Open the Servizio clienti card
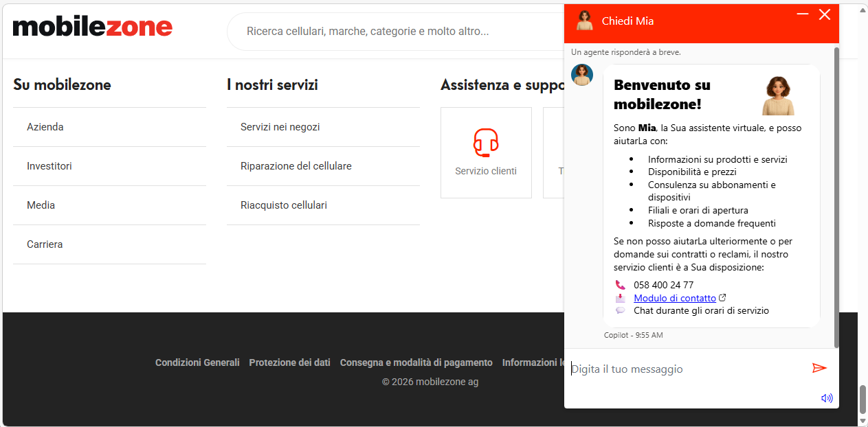The image size is (868, 427). [486, 152]
